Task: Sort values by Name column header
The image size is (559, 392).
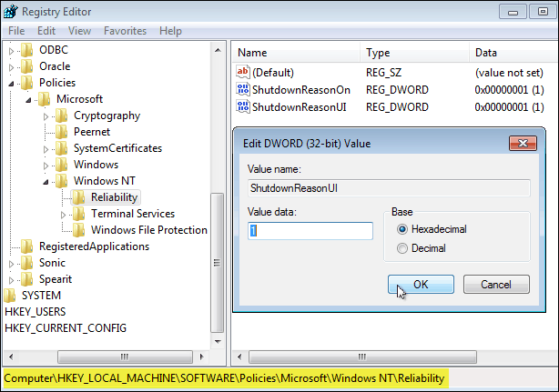Action: 296,53
